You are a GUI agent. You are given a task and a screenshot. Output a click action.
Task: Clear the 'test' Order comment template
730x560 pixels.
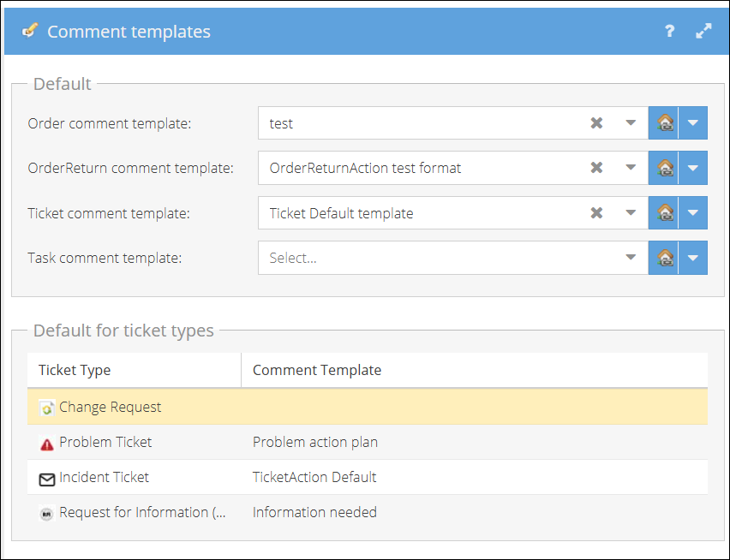(596, 122)
